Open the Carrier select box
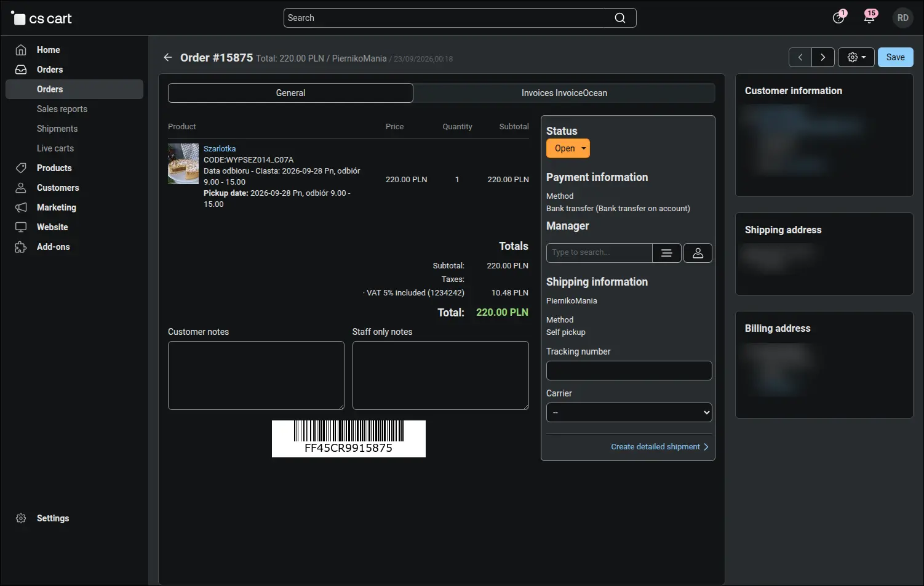This screenshot has height=586, width=924. [629, 412]
